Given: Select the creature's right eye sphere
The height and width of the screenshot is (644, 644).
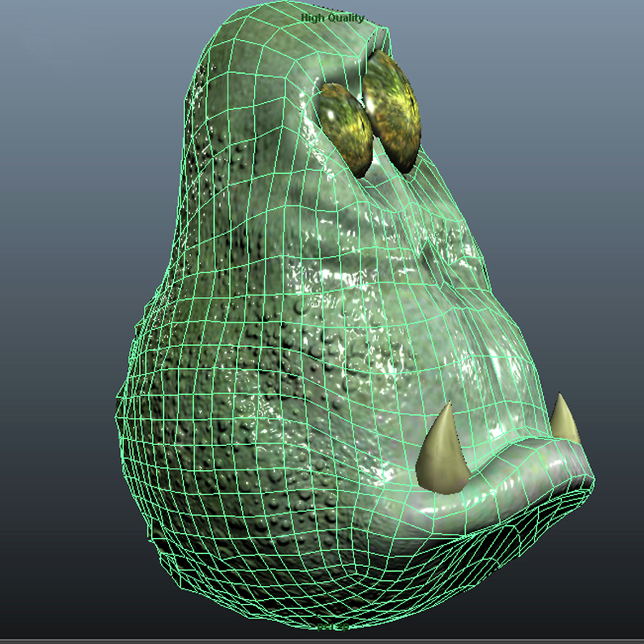Looking at the screenshot, I should (346, 130).
